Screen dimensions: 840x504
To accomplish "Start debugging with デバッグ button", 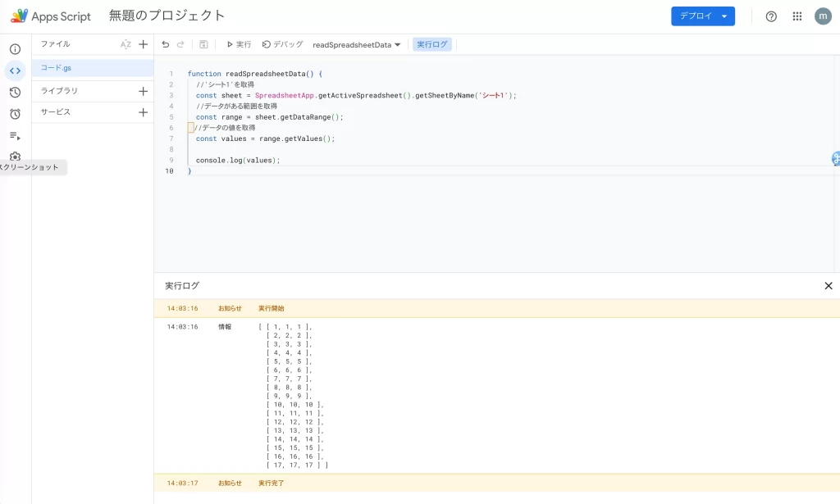I will coord(282,44).
